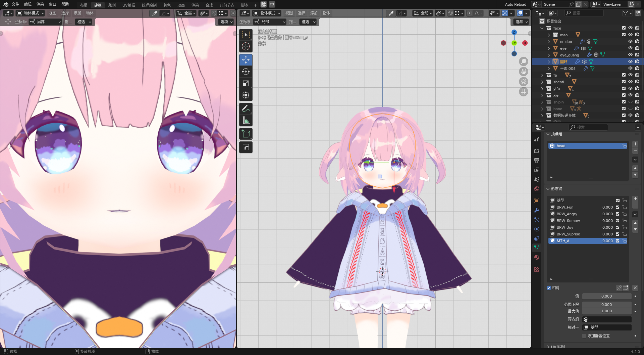This screenshot has width=644, height=355.
Task: Toggle camera view in viewport navigation
Action: (x=523, y=82)
